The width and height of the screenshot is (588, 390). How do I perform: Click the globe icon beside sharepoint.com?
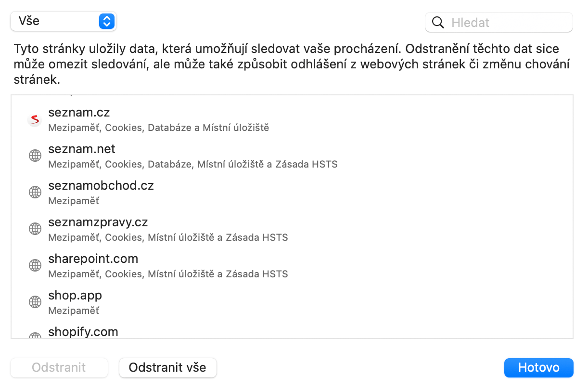(x=35, y=266)
